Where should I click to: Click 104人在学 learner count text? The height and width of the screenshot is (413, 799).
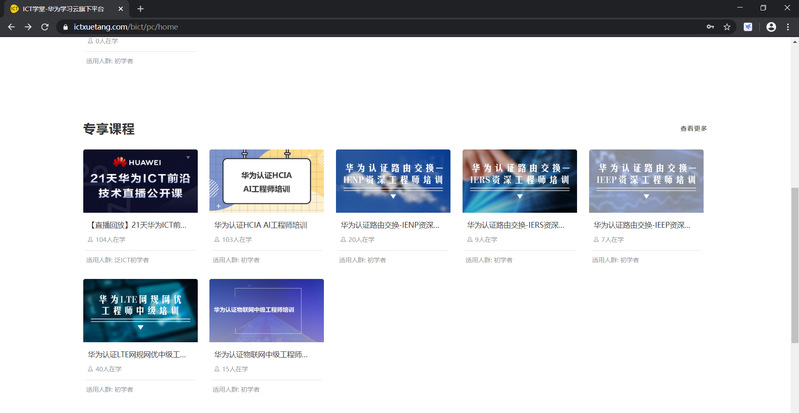110,240
